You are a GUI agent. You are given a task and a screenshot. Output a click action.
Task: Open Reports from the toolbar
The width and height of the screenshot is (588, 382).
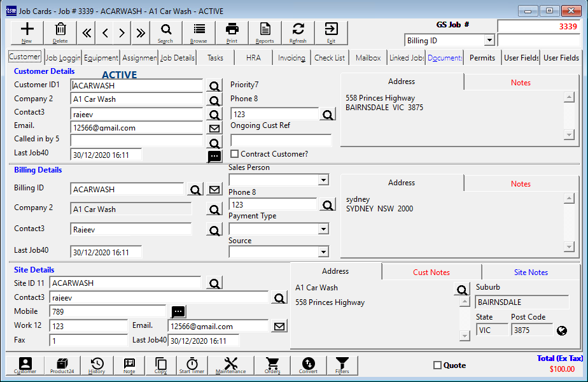point(265,32)
